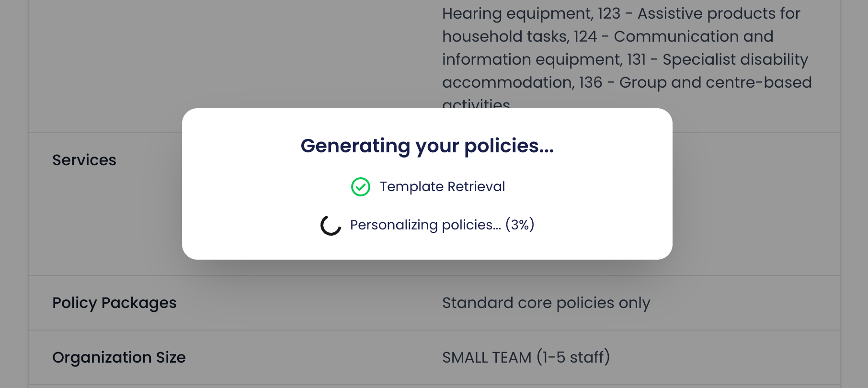Select the "Standard core policies only" value
This screenshot has height=388, width=868.
pos(546,303)
